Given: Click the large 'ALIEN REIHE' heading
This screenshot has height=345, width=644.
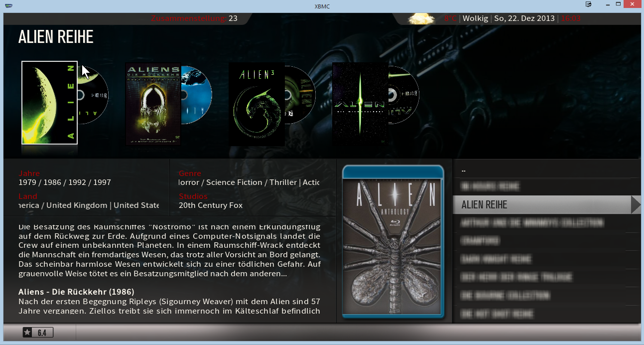Looking at the screenshot, I should (x=56, y=37).
